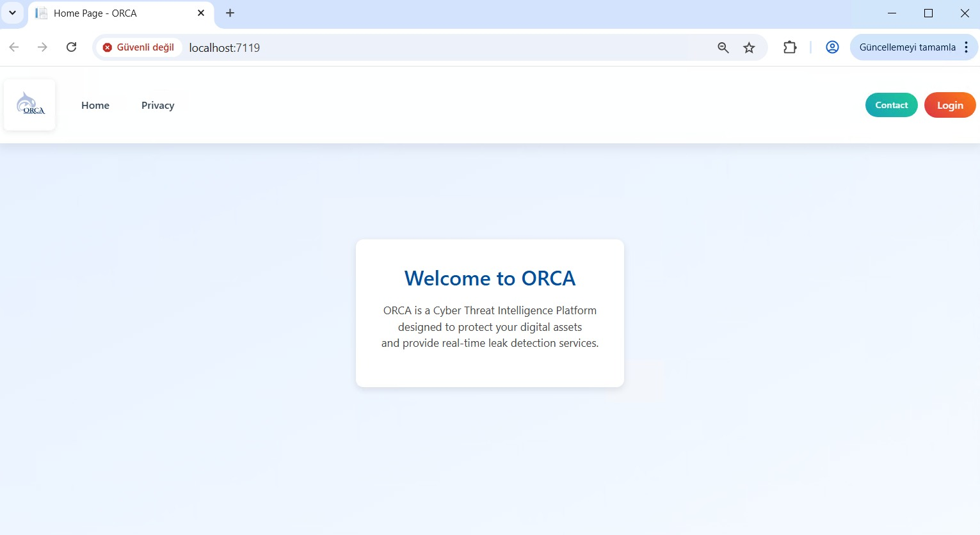980x535 pixels.
Task: Open a new tab with the plus button
Action: tap(230, 13)
